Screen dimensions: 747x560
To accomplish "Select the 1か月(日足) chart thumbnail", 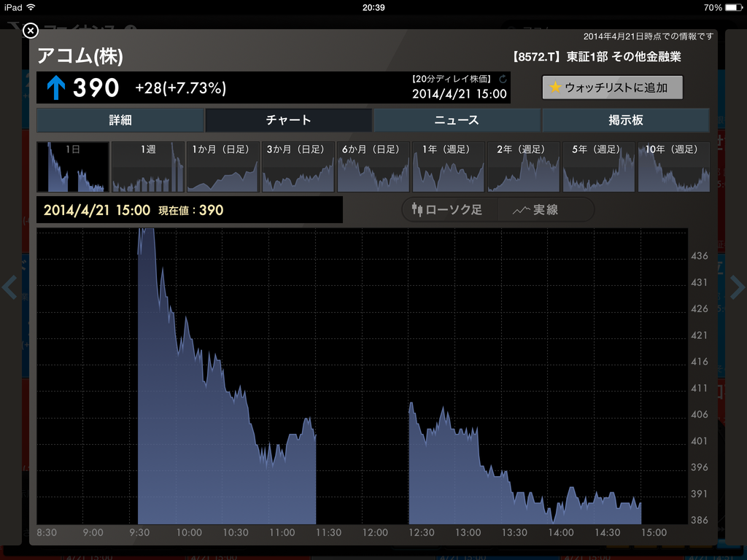I will (223, 167).
